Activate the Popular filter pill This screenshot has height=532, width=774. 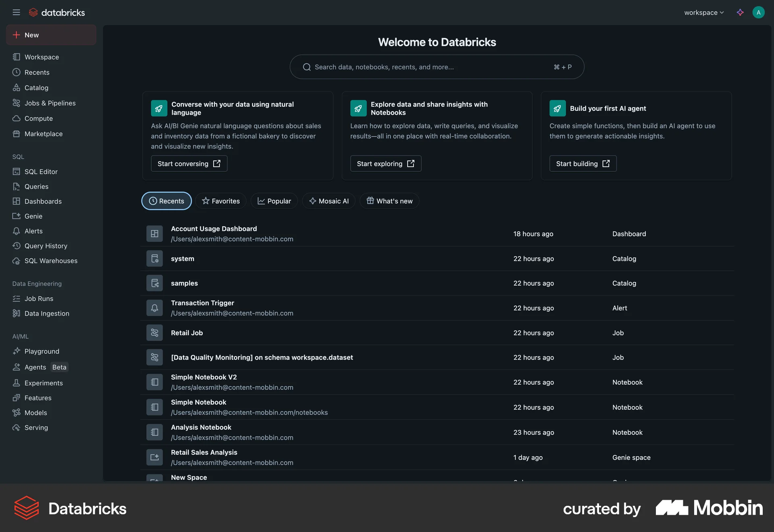pos(274,201)
